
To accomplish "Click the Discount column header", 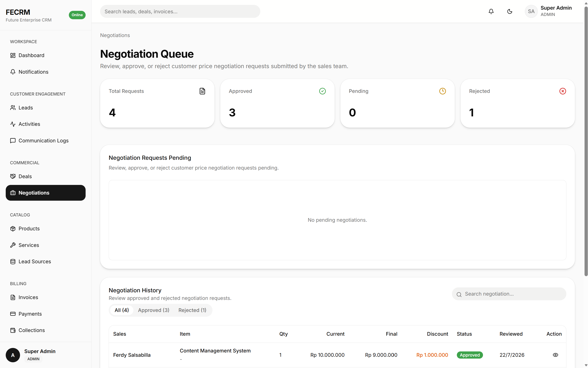I will click(437, 334).
